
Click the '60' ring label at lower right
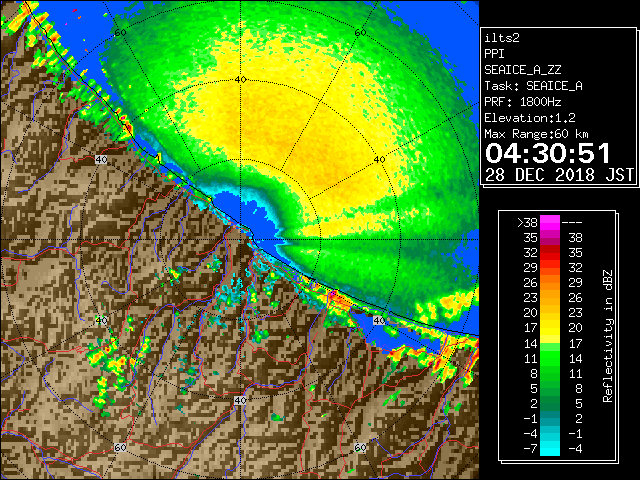pos(360,448)
